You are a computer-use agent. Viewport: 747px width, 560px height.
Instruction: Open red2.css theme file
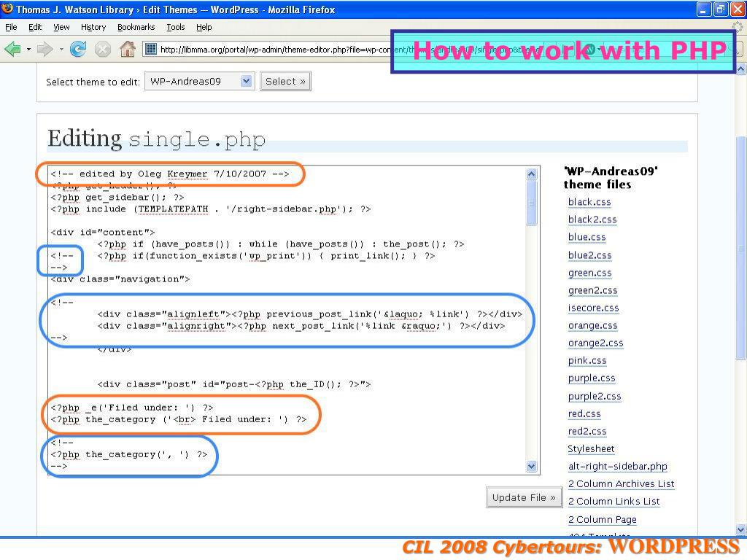click(x=587, y=432)
